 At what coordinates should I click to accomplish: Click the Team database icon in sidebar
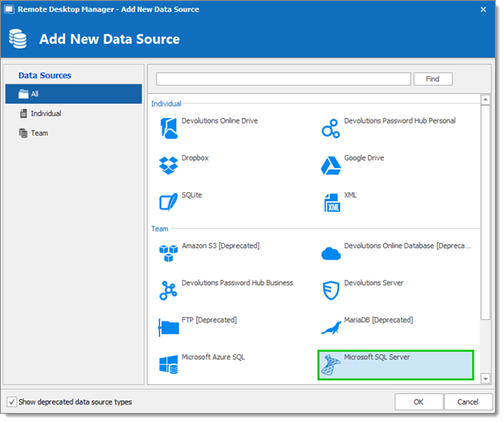tap(23, 134)
